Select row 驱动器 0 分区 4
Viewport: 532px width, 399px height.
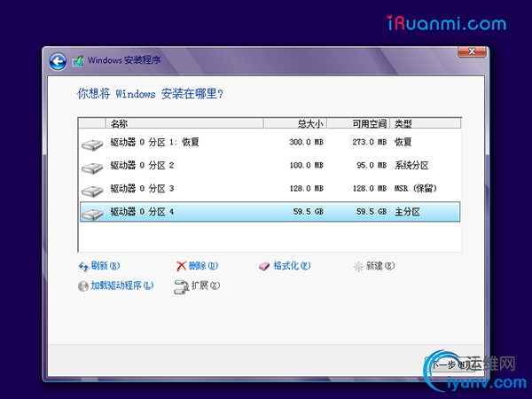(270, 212)
